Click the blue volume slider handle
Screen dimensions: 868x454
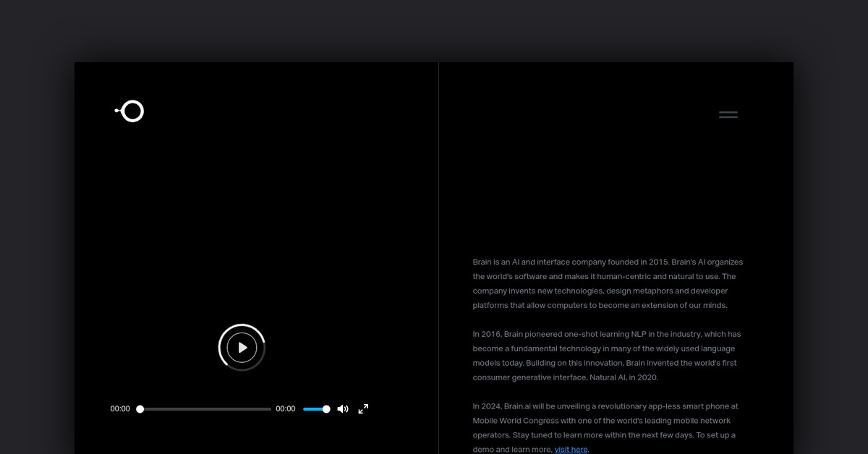[326, 409]
